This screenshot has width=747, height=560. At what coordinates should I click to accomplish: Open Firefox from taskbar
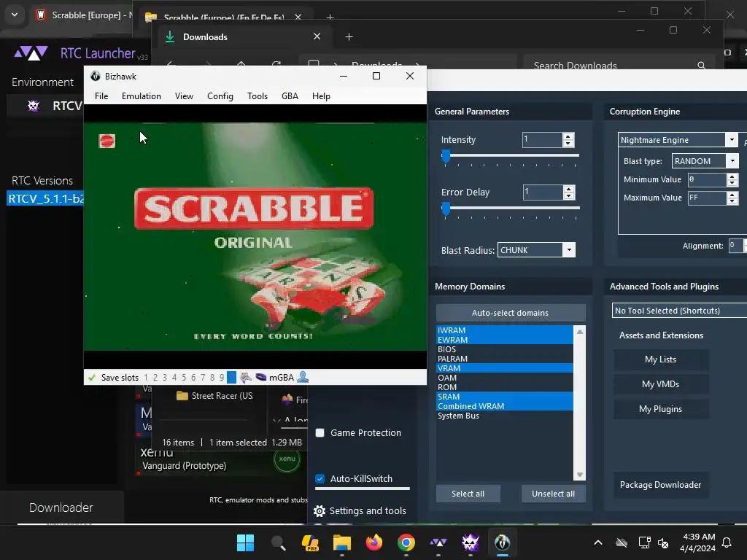tap(374, 542)
